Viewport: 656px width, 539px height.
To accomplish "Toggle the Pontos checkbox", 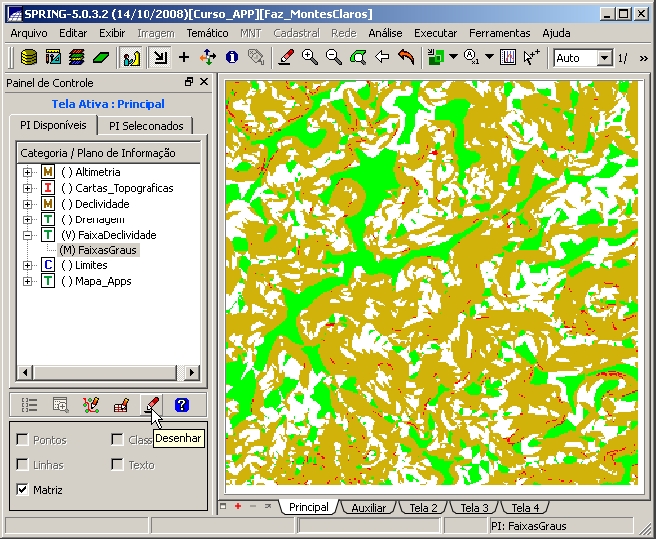I will pos(23,440).
